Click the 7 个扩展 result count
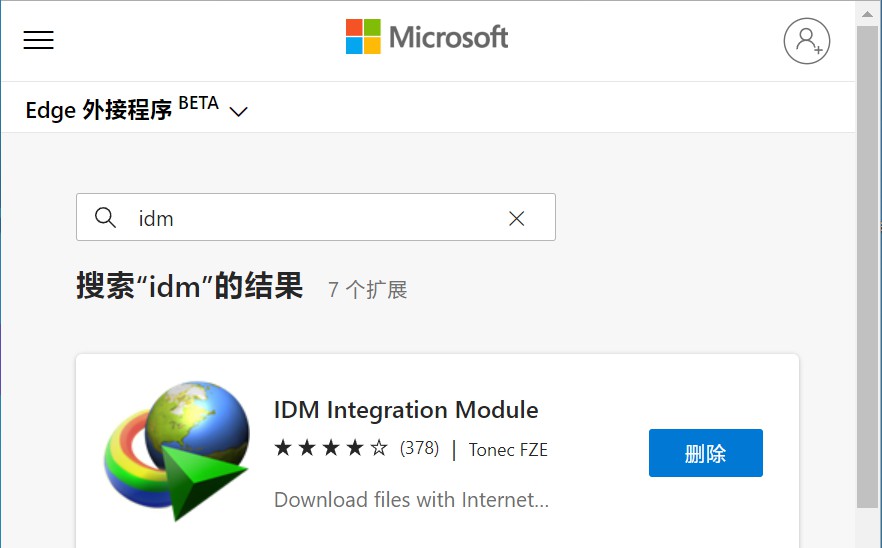The image size is (882, 548). tap(367, 290)
